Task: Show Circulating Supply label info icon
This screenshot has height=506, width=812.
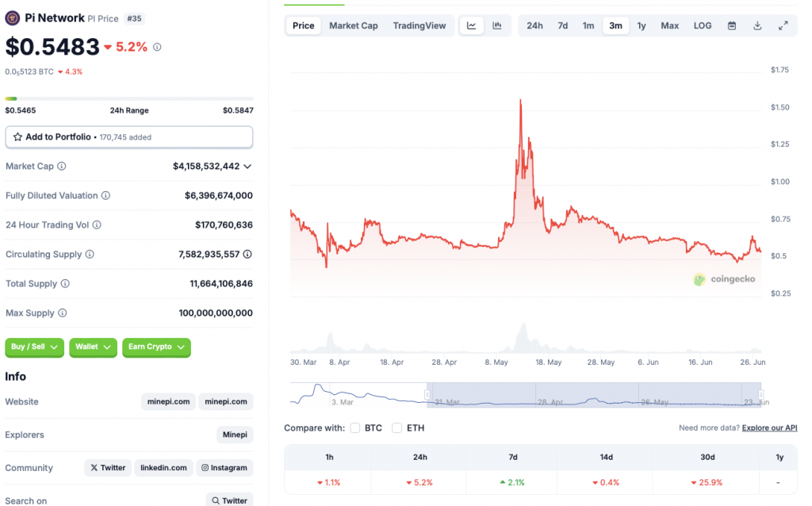Action: [90, 255]
